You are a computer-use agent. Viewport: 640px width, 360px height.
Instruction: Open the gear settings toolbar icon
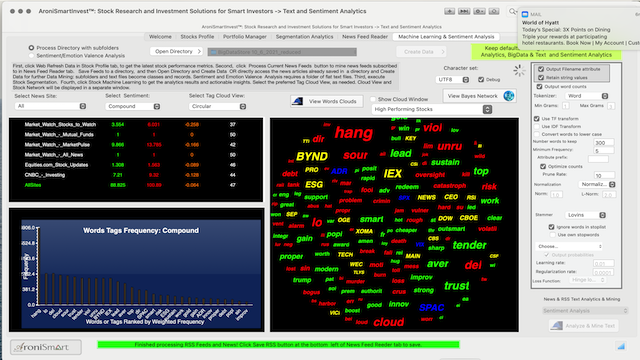coord(479,11)
